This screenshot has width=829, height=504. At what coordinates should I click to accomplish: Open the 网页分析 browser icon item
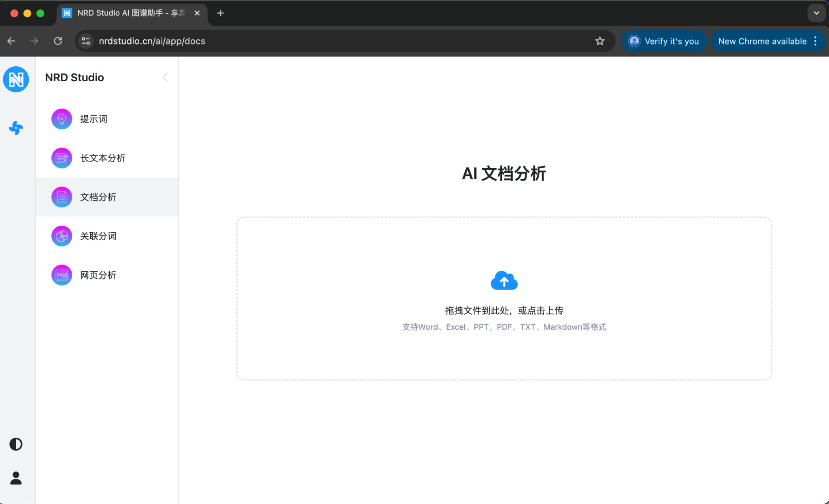pyautogui.click(x=98, y=275)
